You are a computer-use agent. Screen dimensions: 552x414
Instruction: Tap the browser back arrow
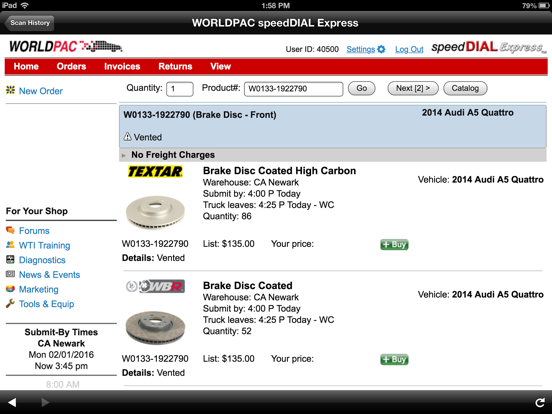12,402
